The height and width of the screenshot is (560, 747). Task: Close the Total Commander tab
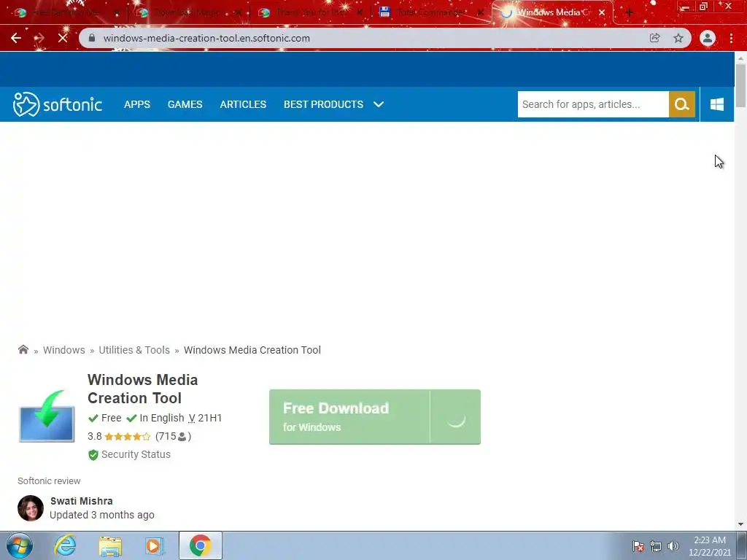pyautogui.click(x=481, y=13)
